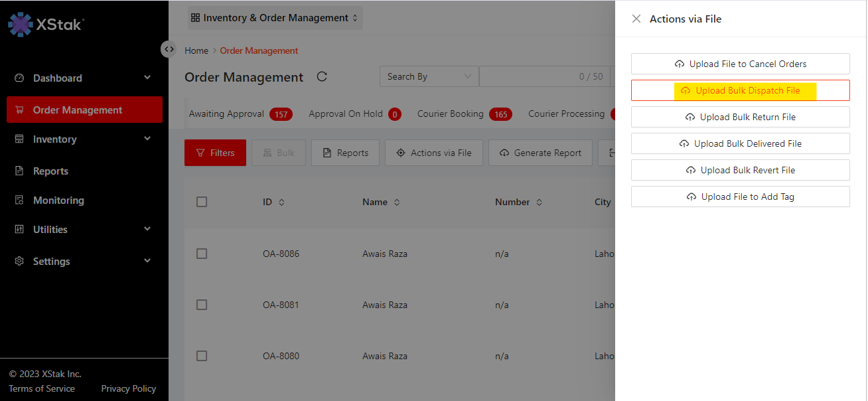Sort table by Number column arrows

click(539, 202)
